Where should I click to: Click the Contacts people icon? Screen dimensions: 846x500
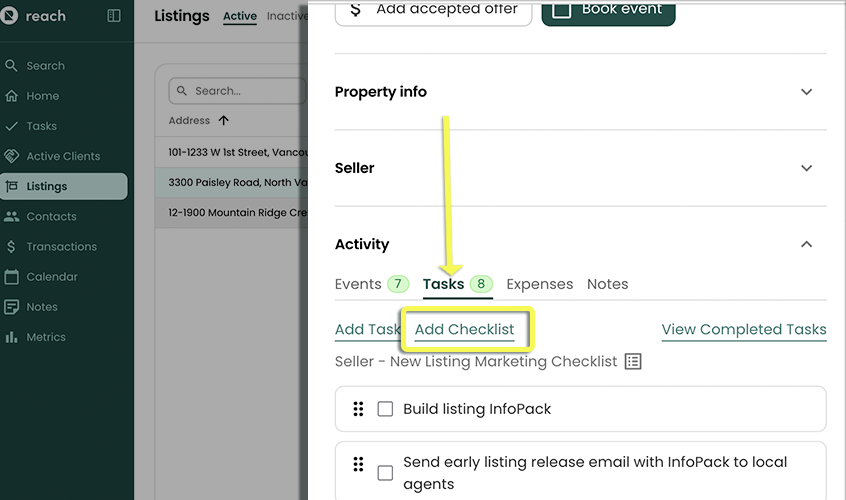point(12,216)
